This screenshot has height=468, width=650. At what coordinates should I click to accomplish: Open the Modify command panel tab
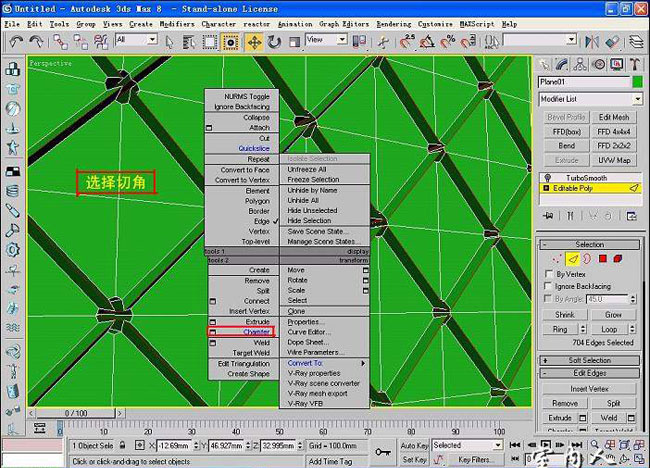pyautogui.click(x=561, y=64)
